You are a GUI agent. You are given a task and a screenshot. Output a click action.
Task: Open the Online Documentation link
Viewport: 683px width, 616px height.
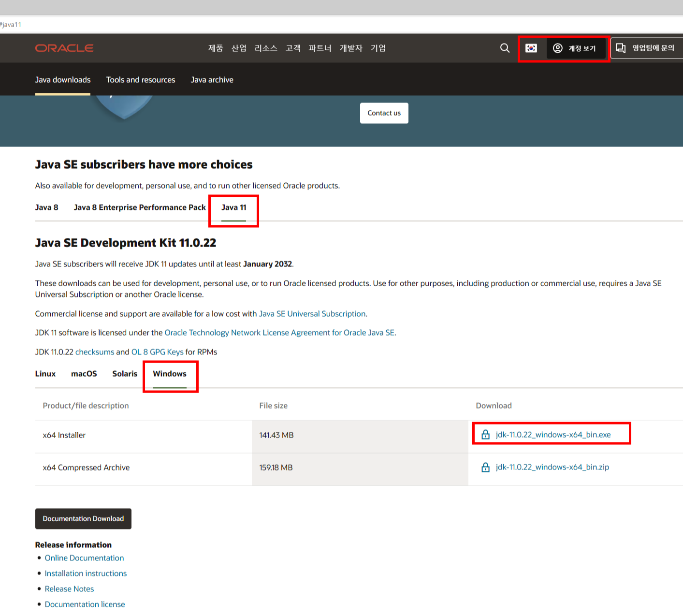coord(84,558)
